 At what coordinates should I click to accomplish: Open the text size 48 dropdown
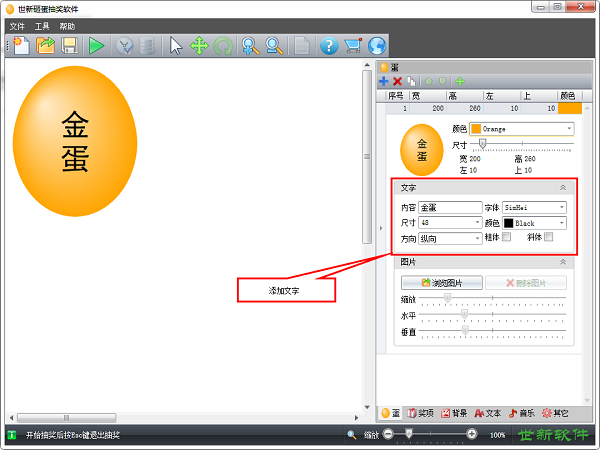[450, 223]
